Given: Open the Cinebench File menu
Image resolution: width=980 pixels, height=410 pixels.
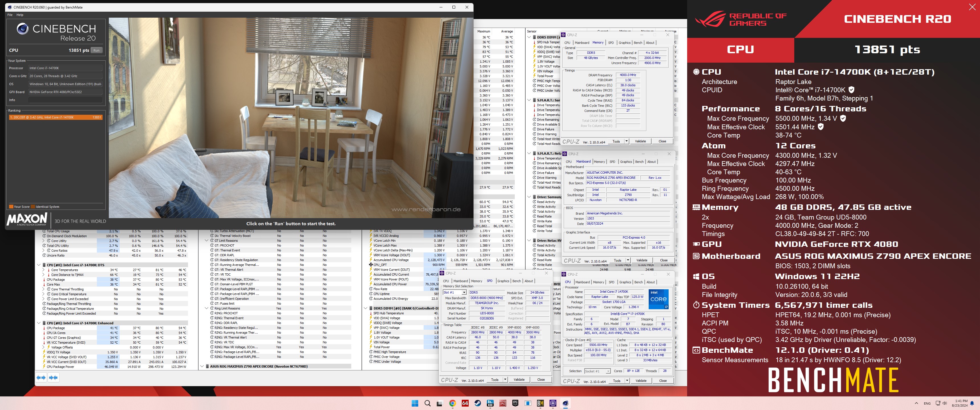Looking at the screenshot, I should [x=10, y=15].
